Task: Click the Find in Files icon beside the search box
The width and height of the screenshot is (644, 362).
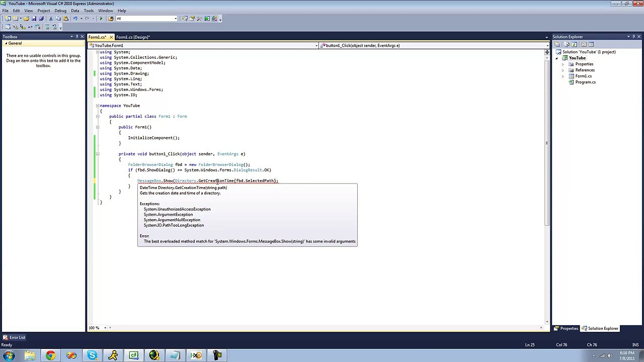Action: point(111,19)
